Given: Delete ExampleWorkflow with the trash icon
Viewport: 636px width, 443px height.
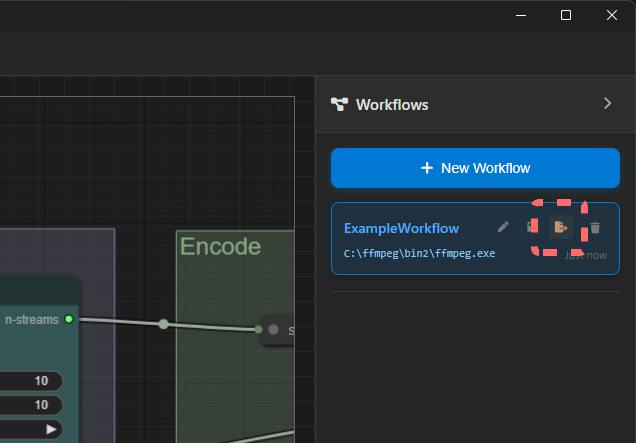Looking at the screenshot, I should [595, 228].
